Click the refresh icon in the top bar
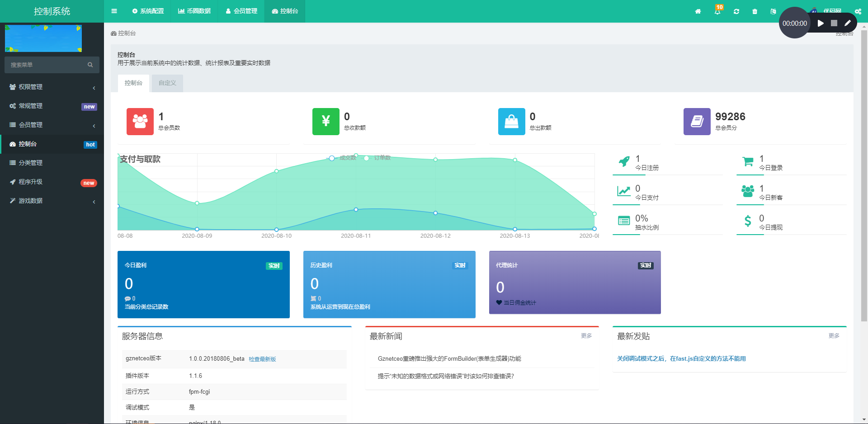Viewport: 868px width, 424px height. coord(736,11)
